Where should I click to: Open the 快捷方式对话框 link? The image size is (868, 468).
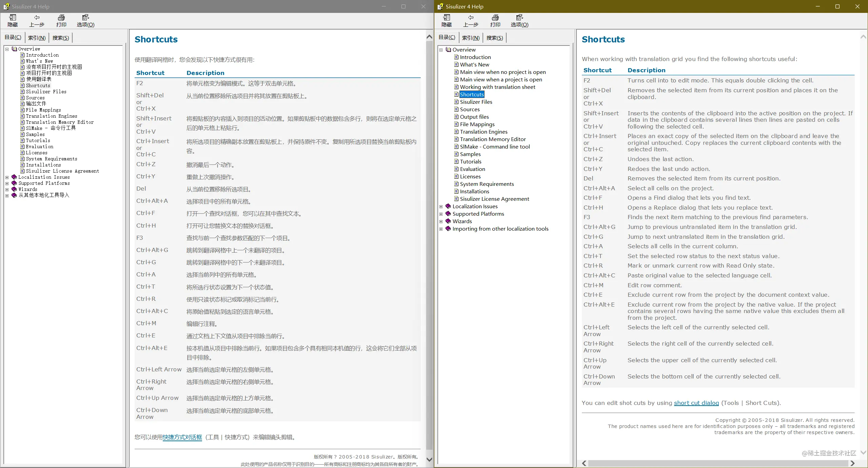(x=182, y=437)
